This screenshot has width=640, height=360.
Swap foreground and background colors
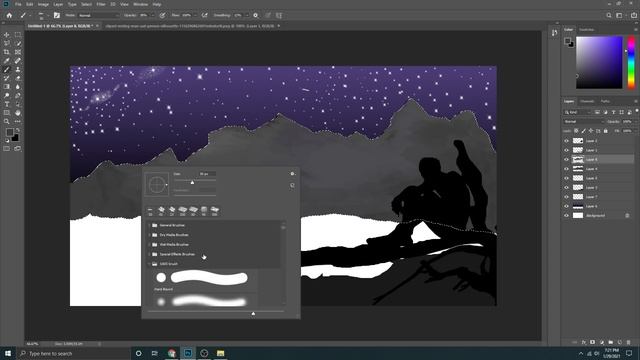[x=18, y=130]
